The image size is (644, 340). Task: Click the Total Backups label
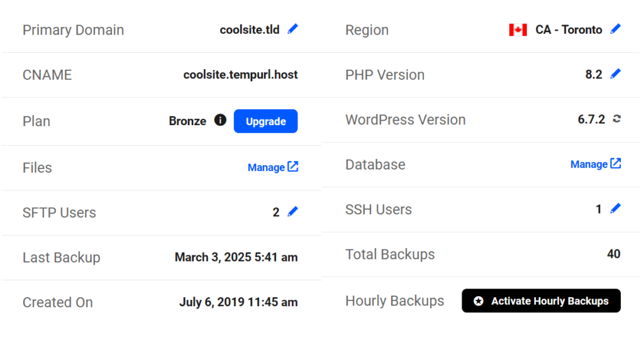click(390, 254)
